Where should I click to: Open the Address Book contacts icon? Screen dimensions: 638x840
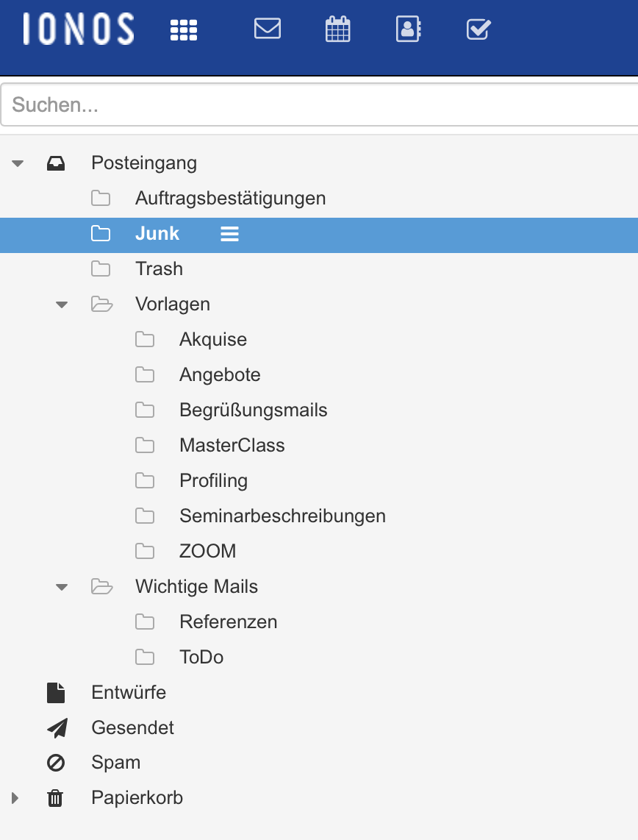[x=408, y=29]
